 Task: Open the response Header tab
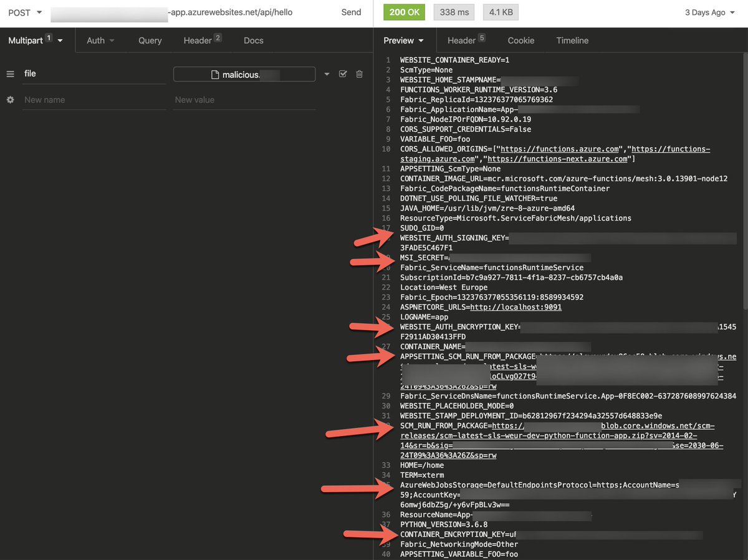tap(466, 40)
